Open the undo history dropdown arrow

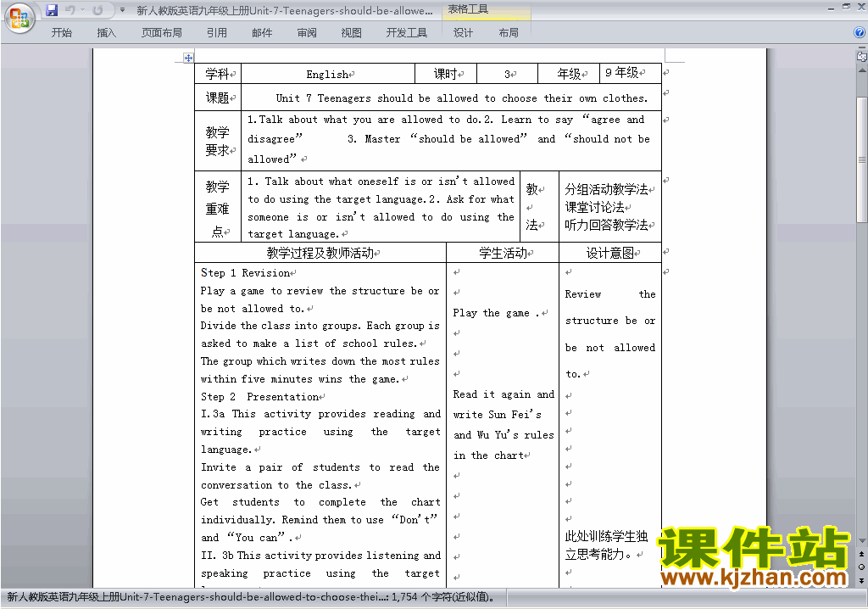[82, 10]
